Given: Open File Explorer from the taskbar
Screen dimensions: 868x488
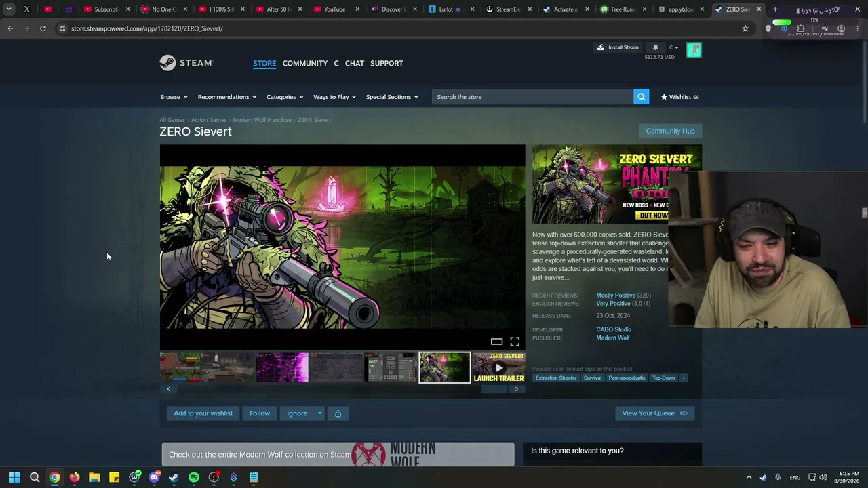Looking at the screenshot, I should (x=94, y=477).
